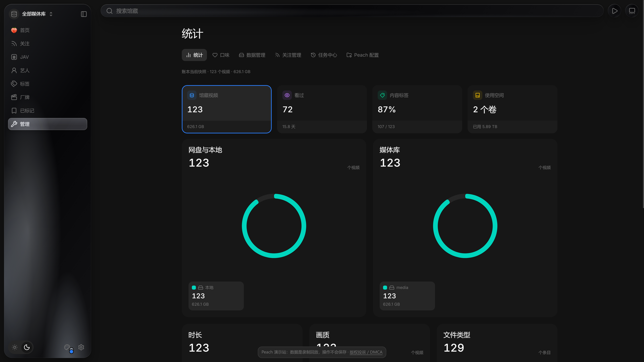Switch to light theme with the sun icon
Screen dimensions: 644x362
(15, 347)
